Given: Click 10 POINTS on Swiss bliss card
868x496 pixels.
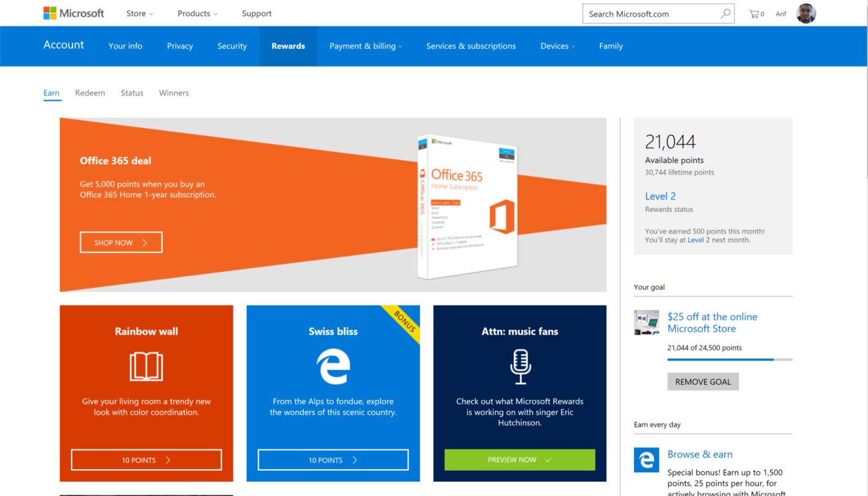Looking at the screenshot, I should [333, 460].
